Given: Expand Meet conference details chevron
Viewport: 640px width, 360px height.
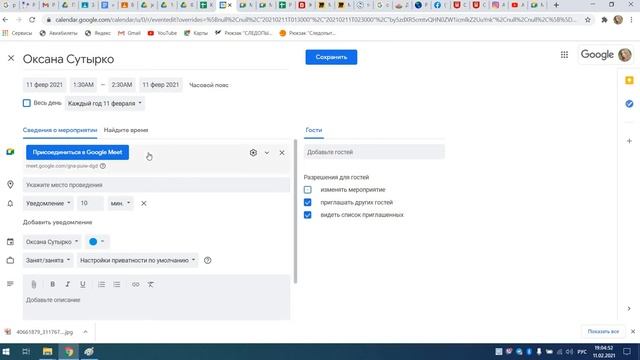Looking at the screenshot, I should tap(267, 153).
